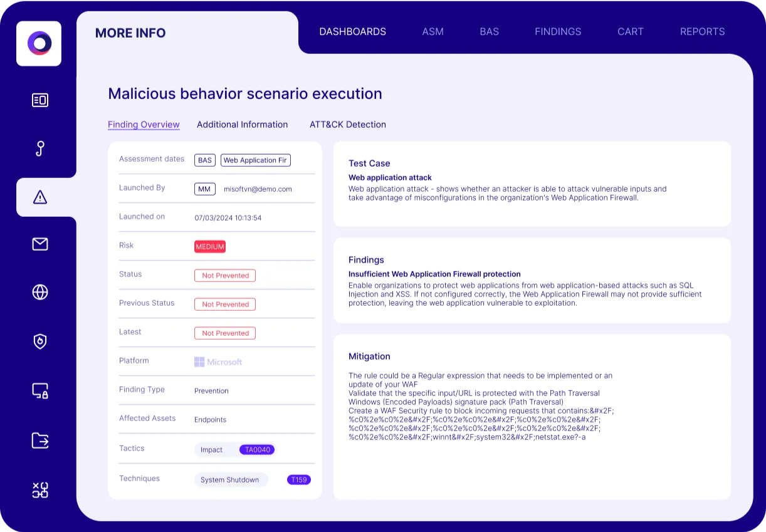Click the globe sidebar icon

[x=40, y=292]
